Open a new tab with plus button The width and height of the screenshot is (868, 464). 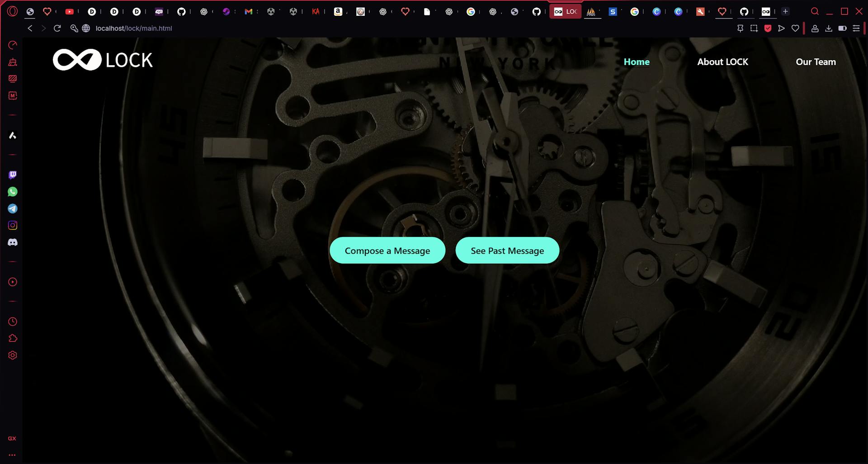[x=786, y=11]
